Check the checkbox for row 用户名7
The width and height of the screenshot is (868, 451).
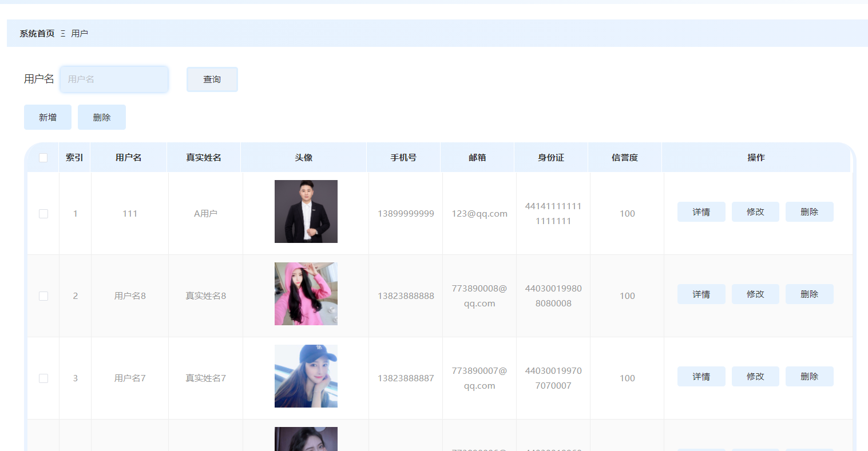pos(43,378)
